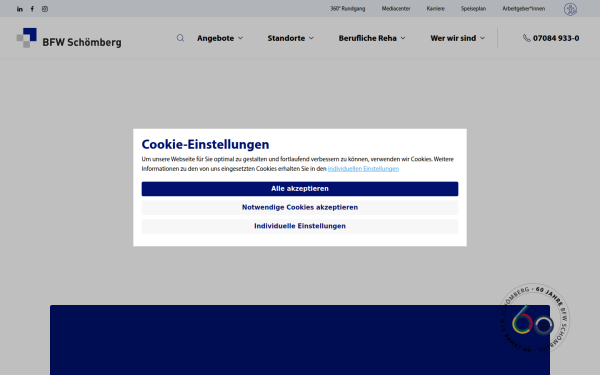Expand the Wer wir sind menu
This screenshot has width=600, height=375.
pos(458,38)
